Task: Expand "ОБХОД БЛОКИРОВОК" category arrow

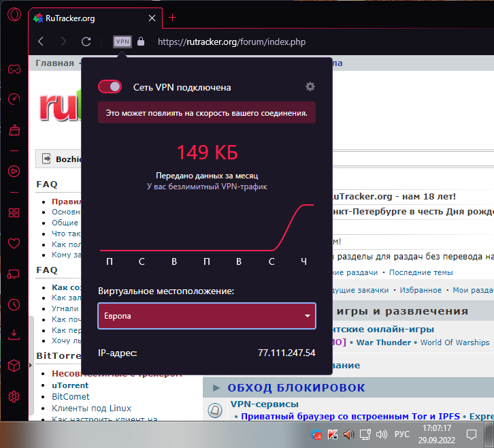Action: click(x=216, y=388)
